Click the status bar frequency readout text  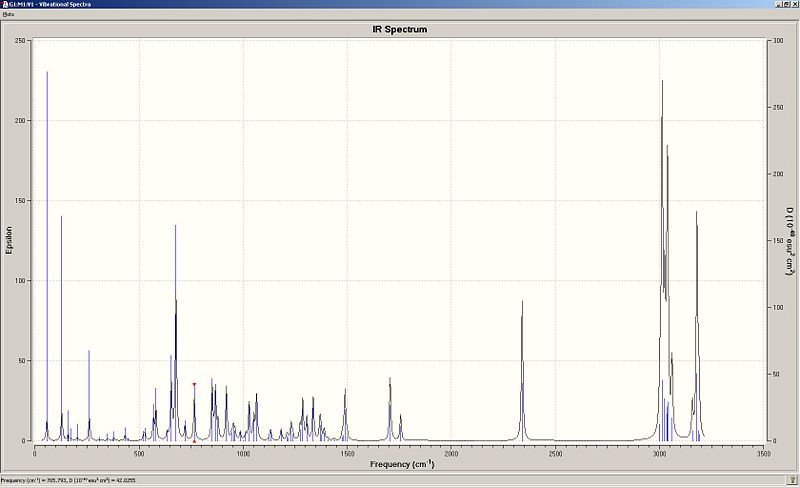68,480
